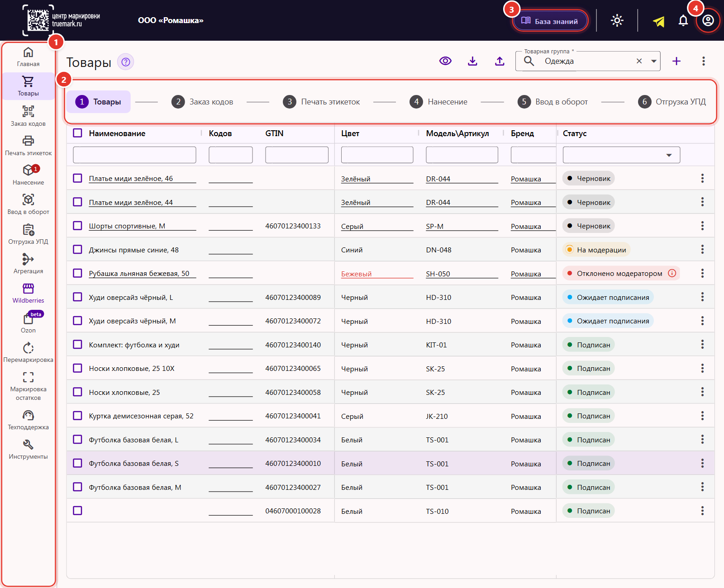Click the download icon in toolbar
Image resolution: width=724 pixels, height=588 pixels.
472,61
